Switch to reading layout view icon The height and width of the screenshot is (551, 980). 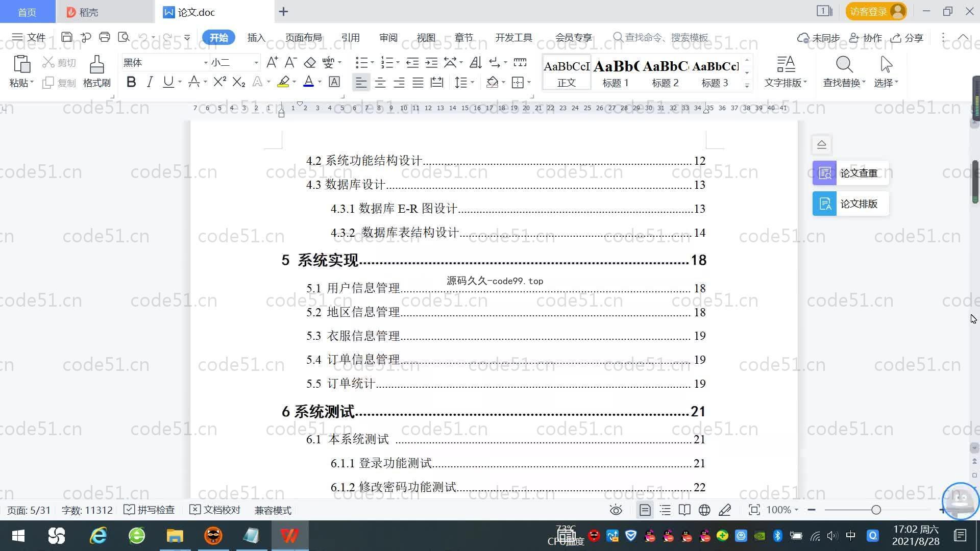(x=684, y=510)
